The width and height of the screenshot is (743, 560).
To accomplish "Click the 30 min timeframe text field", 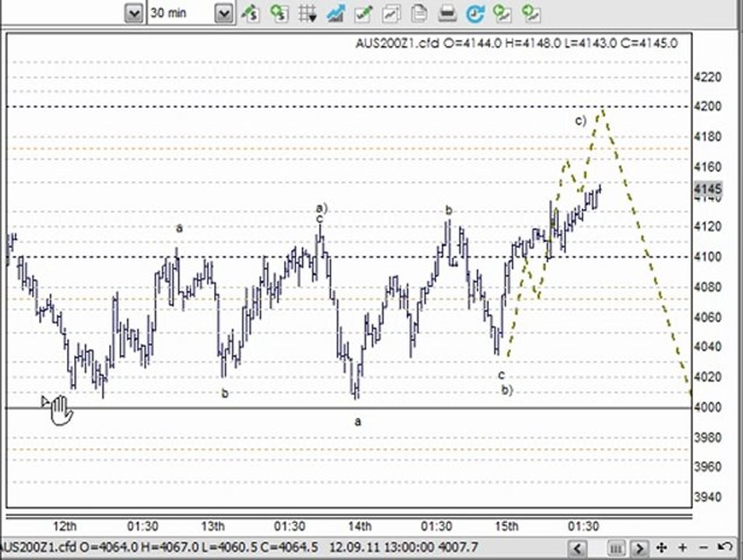I will pos(181,13).
